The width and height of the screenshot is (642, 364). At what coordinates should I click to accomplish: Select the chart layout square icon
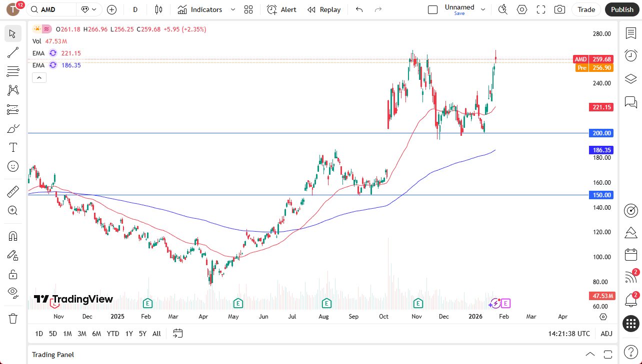433,9
